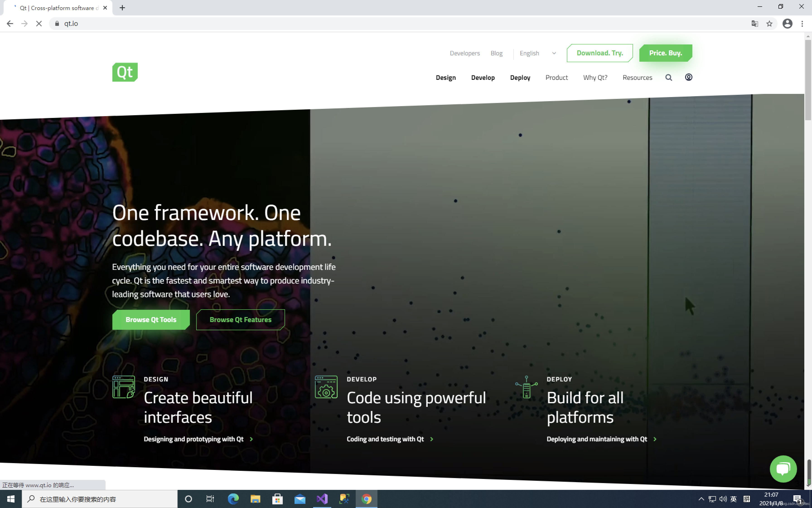The width and height of the screenshot is (812, 508).
Task: Click the translate page icon
Action: pos(755,24)
